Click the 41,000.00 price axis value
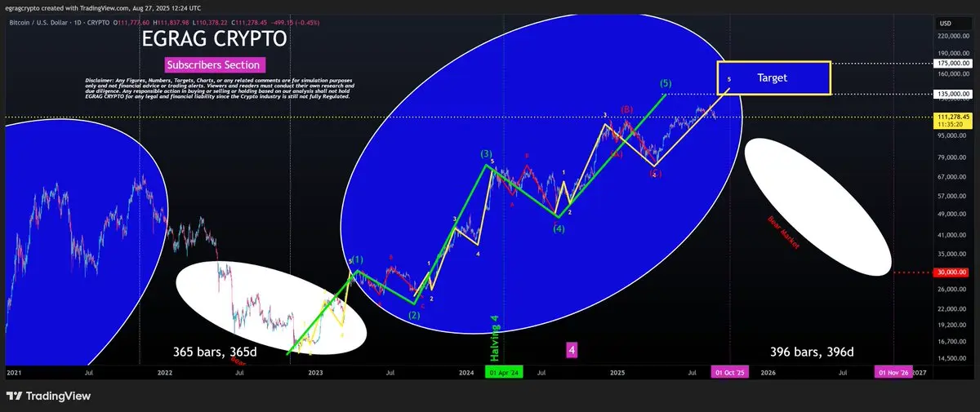The width and height of the screenshot is (980, 412). [954, 234]
